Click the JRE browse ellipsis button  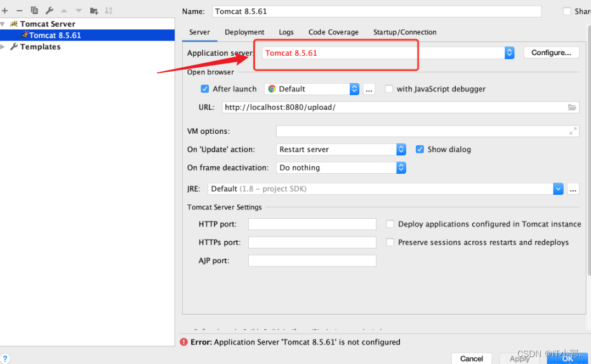(x=573, y=189)
